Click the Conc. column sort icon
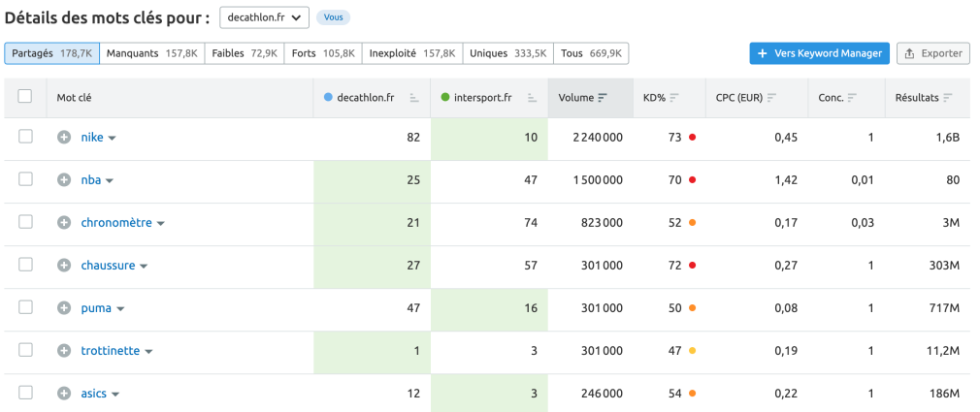The width and height of the screenshot is (980, 412). (x=853, y=98)
